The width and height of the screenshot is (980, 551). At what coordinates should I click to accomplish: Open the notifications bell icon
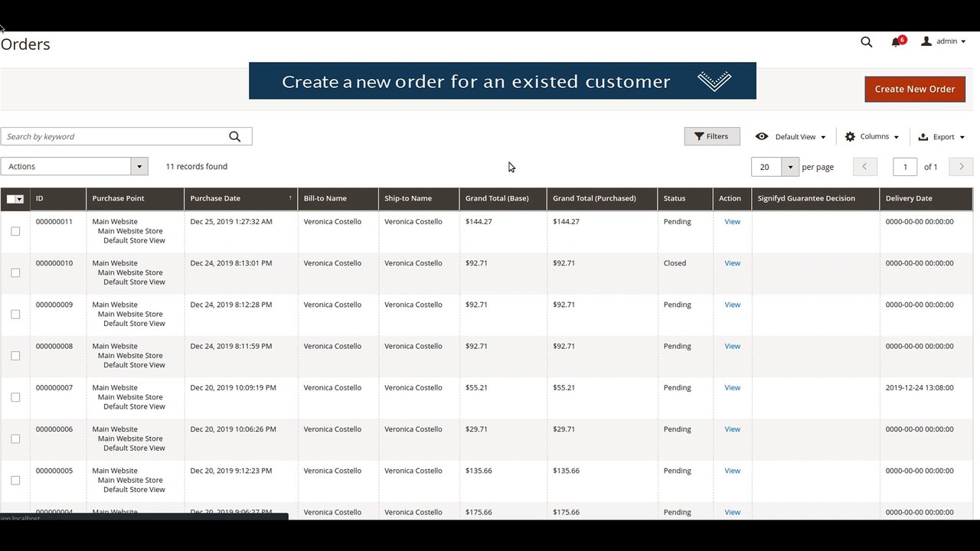pyautogui.click(x=896, y=42)
